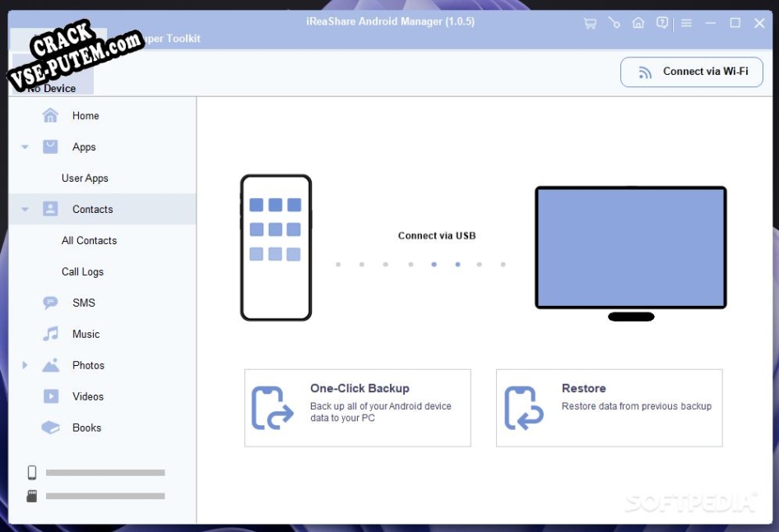Open Call Logs in sidebar
Screen dimensions: 779x532
point(82,272)
